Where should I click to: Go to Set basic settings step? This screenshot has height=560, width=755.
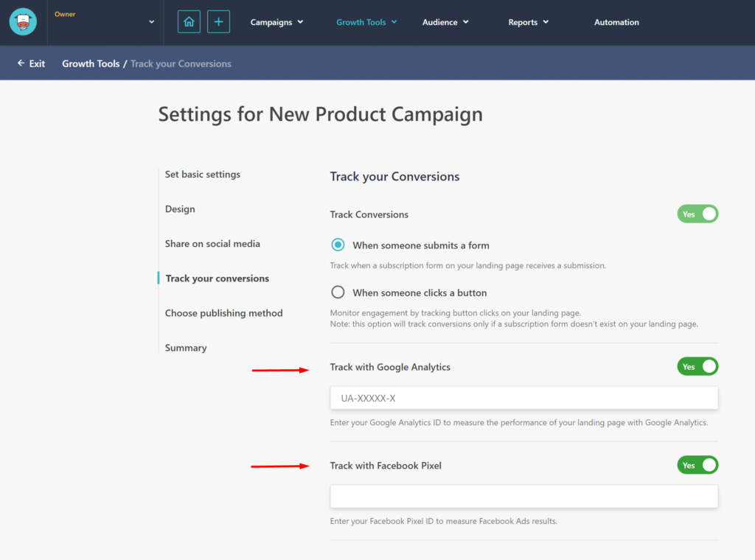click(202, 174)
